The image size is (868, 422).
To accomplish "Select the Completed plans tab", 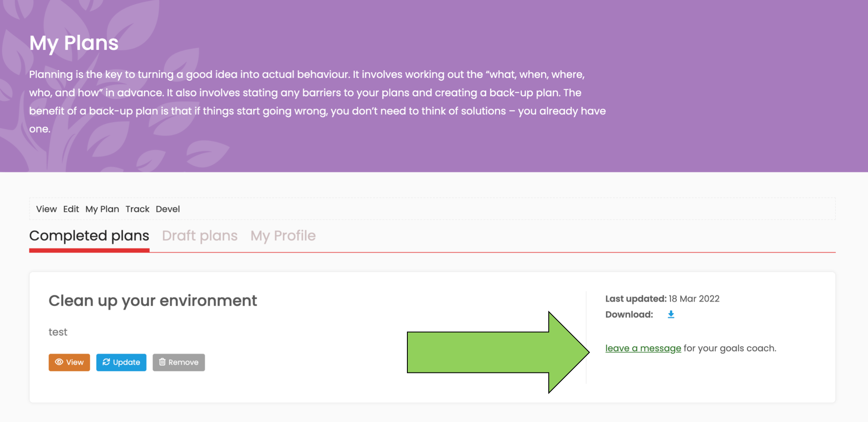I will (89, 236).
